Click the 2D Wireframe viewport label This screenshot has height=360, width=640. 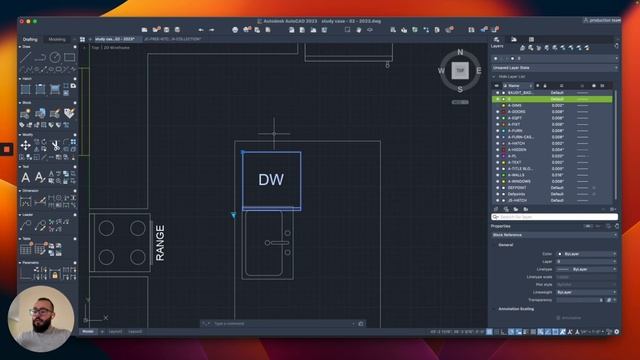[x=117, y=48]
